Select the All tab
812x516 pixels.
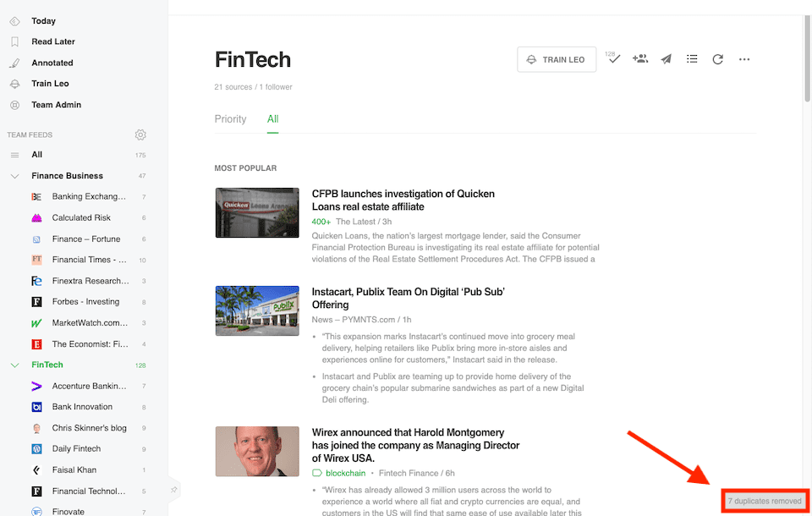tap(272, 118)
